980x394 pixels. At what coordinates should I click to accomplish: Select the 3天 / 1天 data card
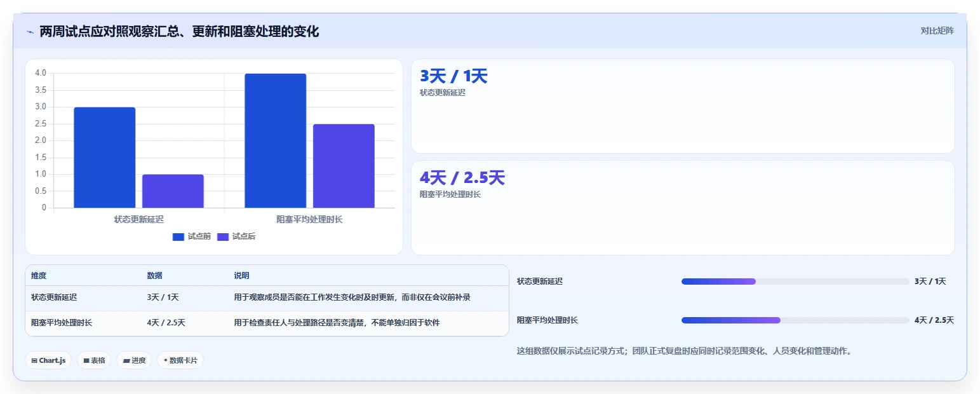point(683,106)
